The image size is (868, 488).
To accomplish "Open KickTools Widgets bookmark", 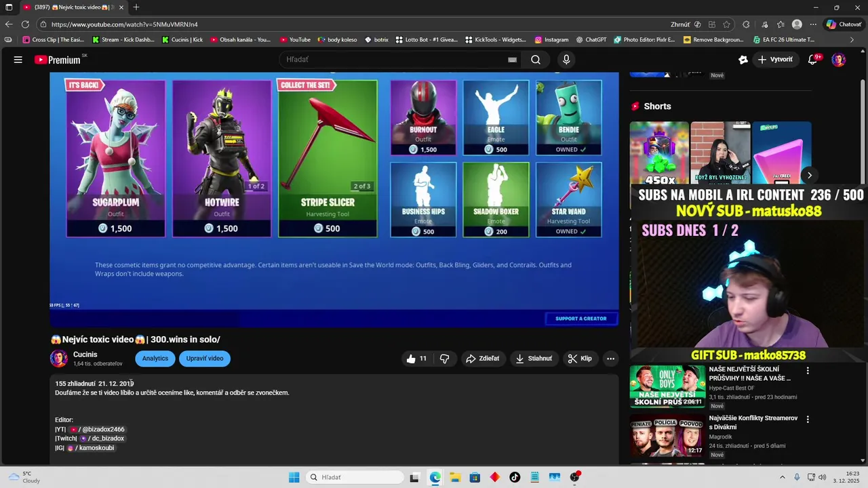I will pos(495,40).
